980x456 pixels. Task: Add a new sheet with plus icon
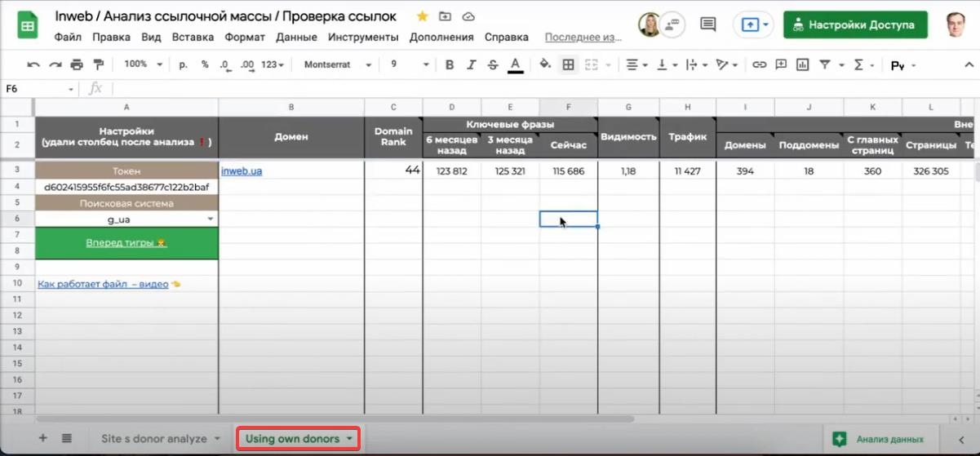[x=43, y=438]
